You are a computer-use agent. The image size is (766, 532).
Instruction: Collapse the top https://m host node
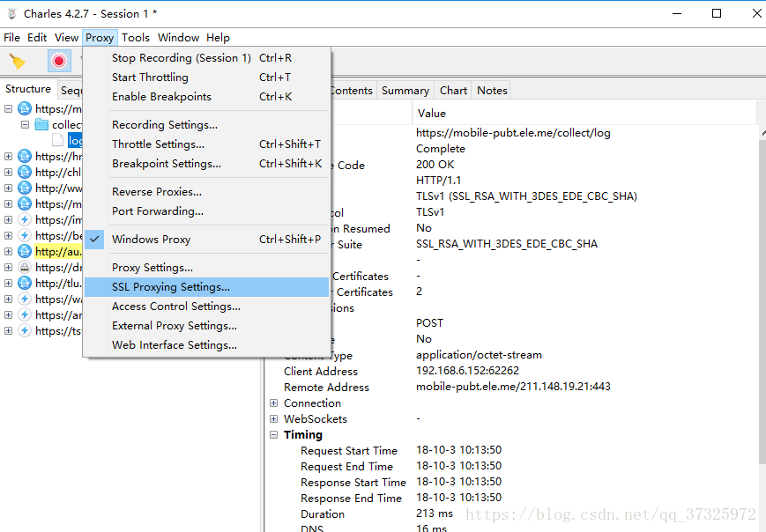pos(8,108)
